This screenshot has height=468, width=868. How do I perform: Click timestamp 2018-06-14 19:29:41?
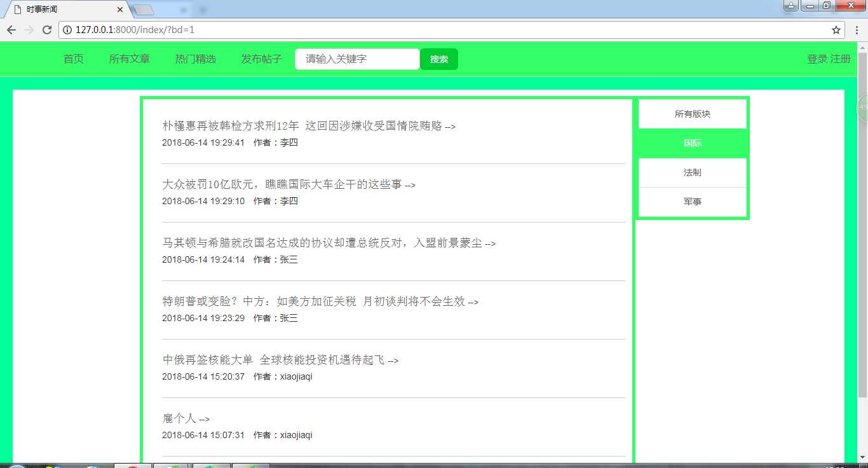pyautogui.click(x=203, y=142)
